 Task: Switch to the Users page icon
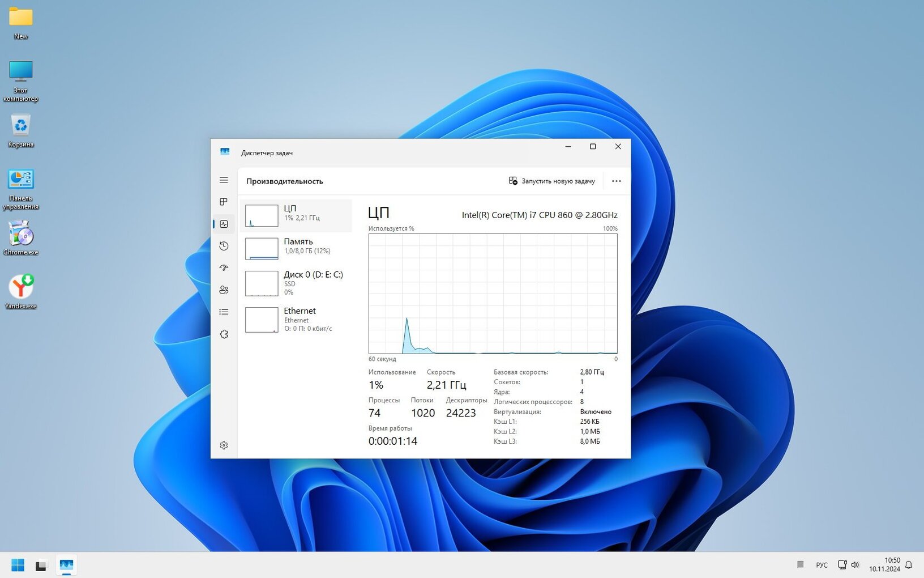[224, 290]
